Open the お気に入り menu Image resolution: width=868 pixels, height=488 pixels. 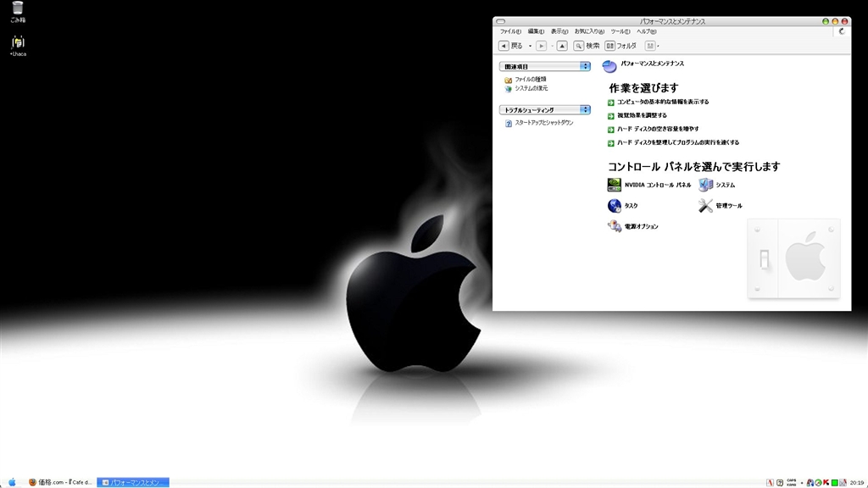coord(589,31)
